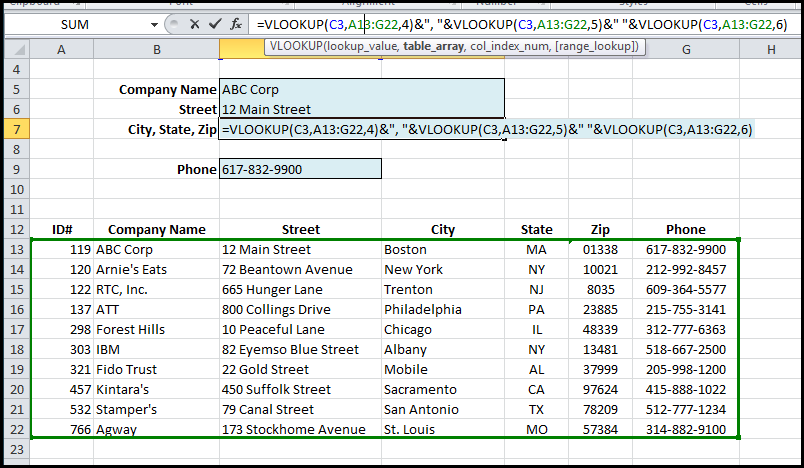Click VLOOKUP function name in the tooltip
This screenshot has height=468, width=804.
click(x=296, y=47)
